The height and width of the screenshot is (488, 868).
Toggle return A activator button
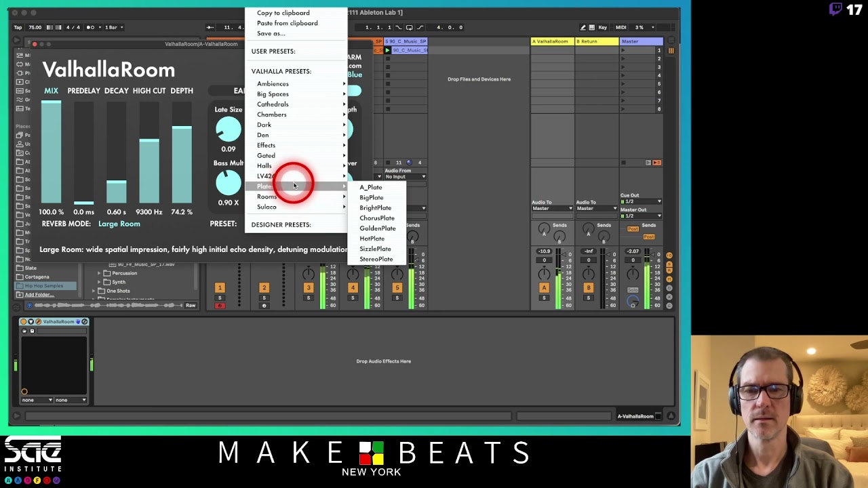pyautogui.click(x=544, y=288)
